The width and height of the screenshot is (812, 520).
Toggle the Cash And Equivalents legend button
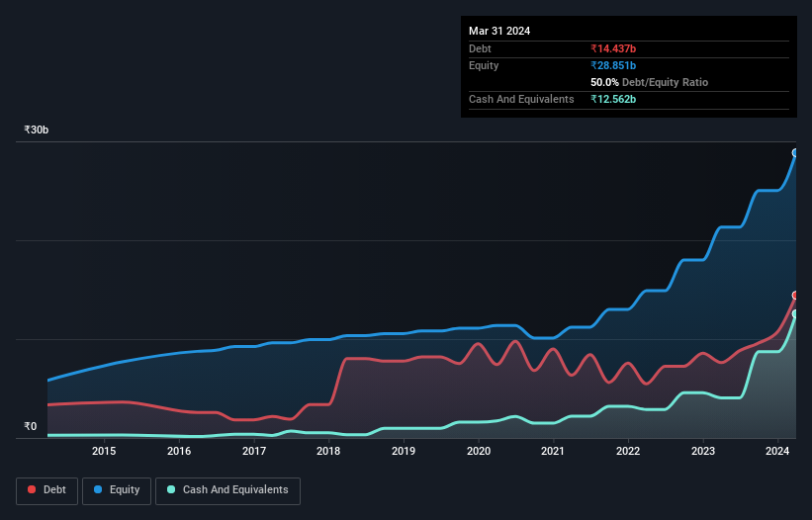(x=227, y=490)
